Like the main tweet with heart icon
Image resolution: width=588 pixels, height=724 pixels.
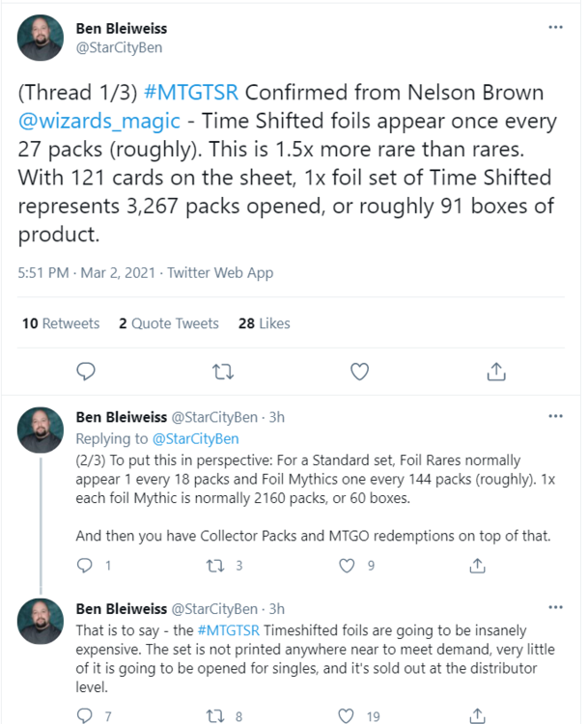(359, 371)
